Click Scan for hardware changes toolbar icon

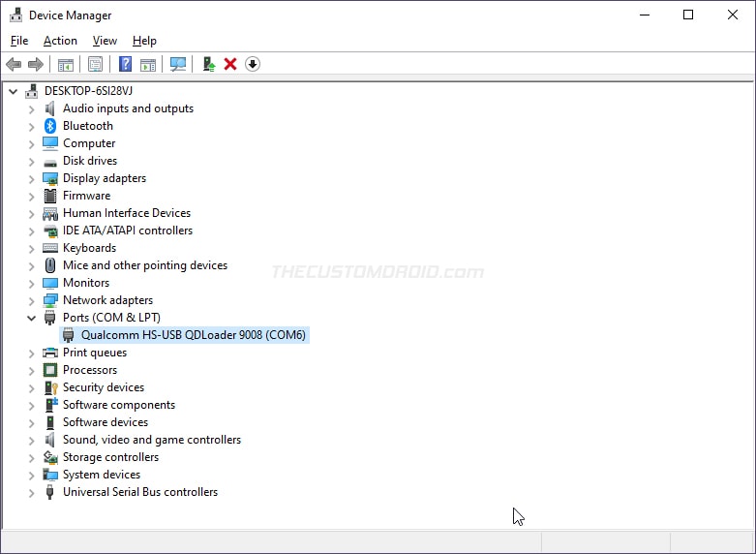[178, 64]
